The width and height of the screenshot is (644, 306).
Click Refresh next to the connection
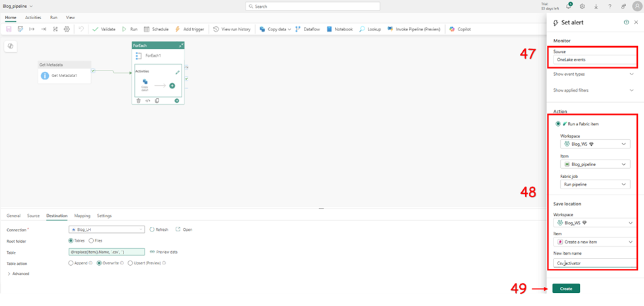159,229
